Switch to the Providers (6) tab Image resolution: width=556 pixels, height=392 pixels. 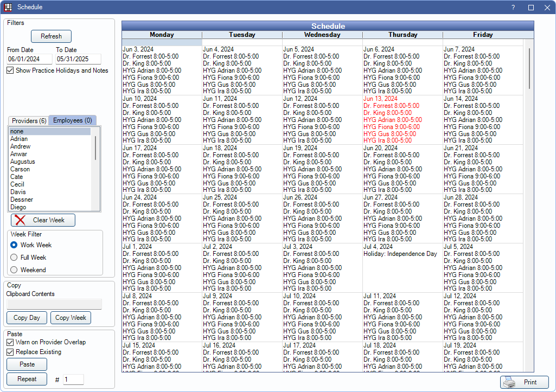point(29,120)
